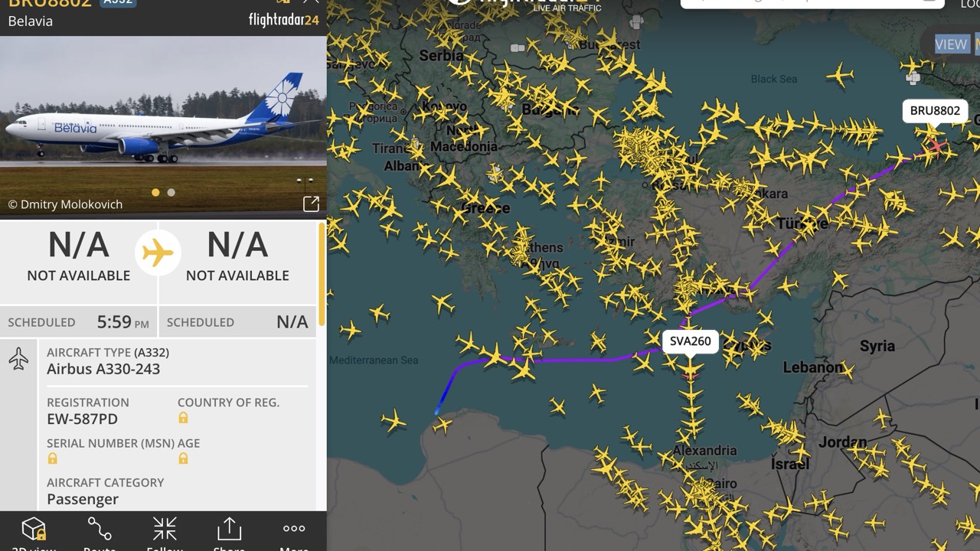
Task: Click the VIEW button on map
Action: (951, 44)
